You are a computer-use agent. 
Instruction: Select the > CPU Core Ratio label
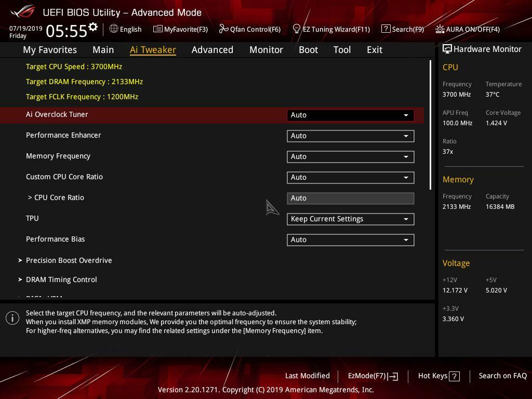[56, 197]
